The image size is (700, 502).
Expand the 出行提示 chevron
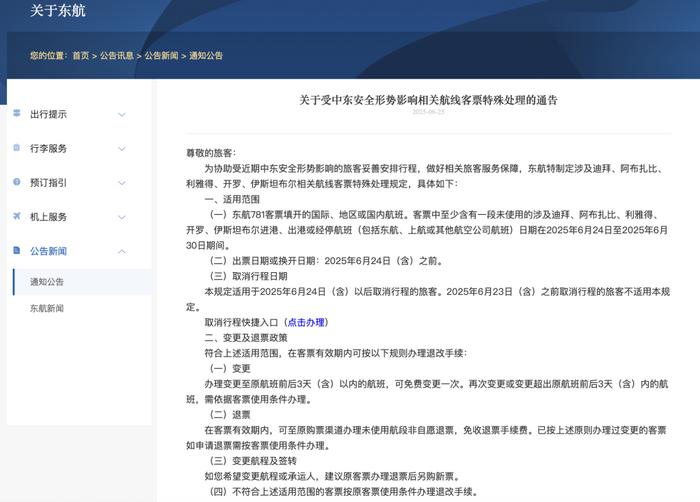pos(122,114)
